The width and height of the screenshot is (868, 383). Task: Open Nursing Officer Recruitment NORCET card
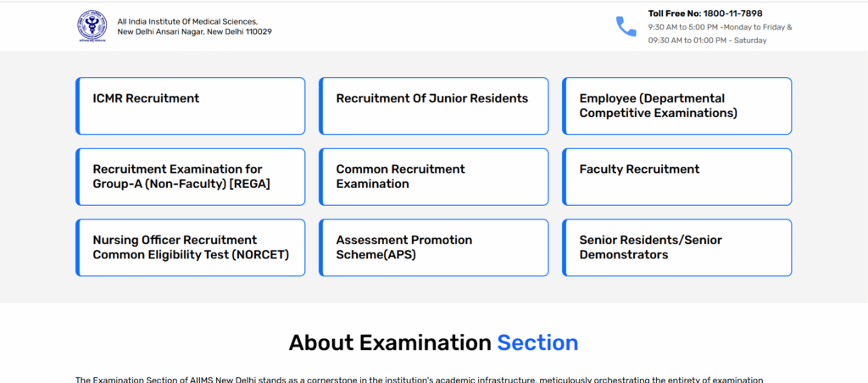pyautogui.click(x=191, y=247)
